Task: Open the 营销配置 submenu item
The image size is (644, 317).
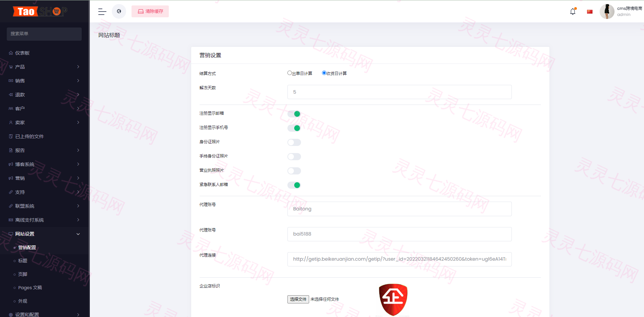Action: click(27, 247)
